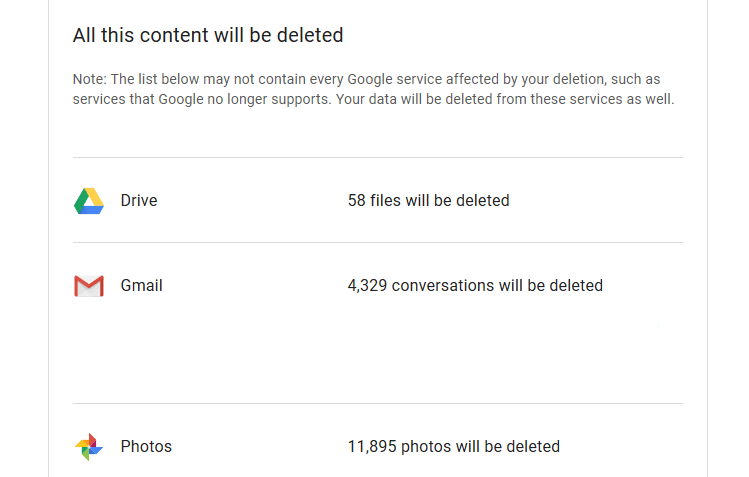Select the Photos service label
Image resolution: width=749 pixels, height=477 pixels.
point(146,446)
